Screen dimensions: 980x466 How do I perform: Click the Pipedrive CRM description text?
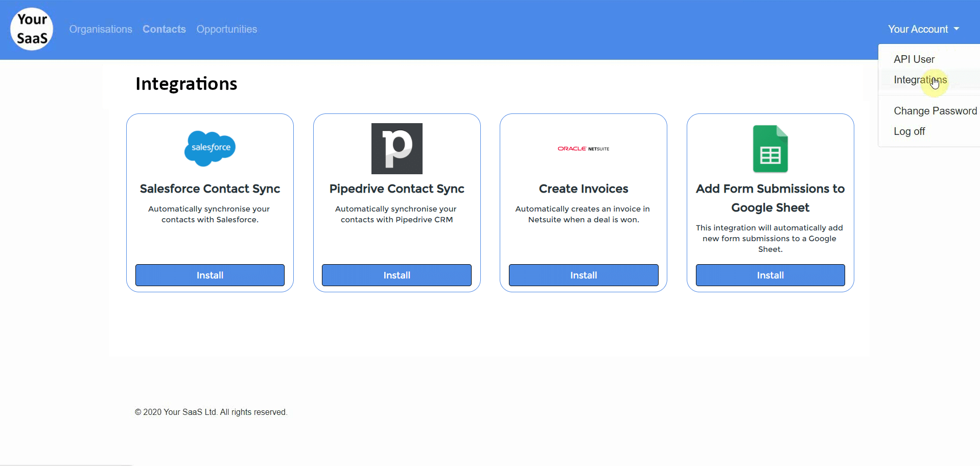pyautogui.click(x=396, y=214)
